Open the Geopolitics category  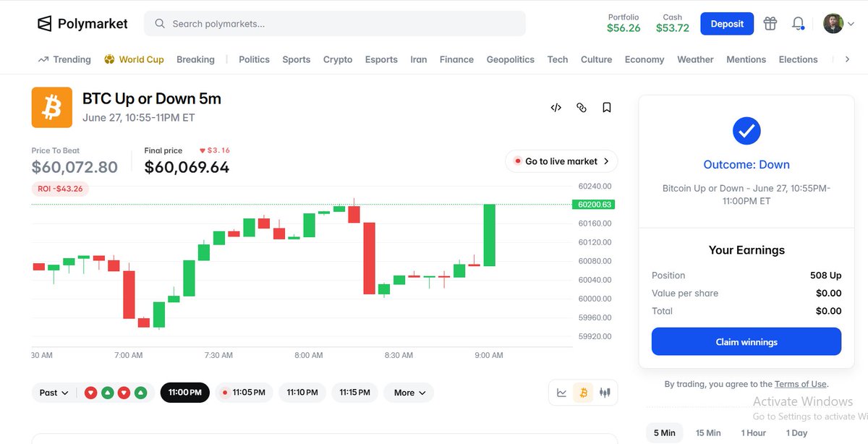point(511,59)
